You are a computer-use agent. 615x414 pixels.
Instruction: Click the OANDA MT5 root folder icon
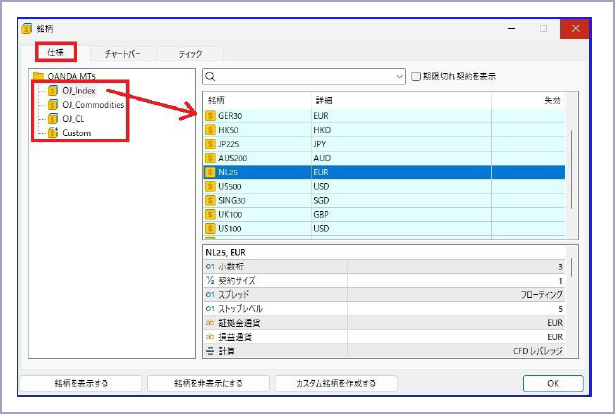38,76
